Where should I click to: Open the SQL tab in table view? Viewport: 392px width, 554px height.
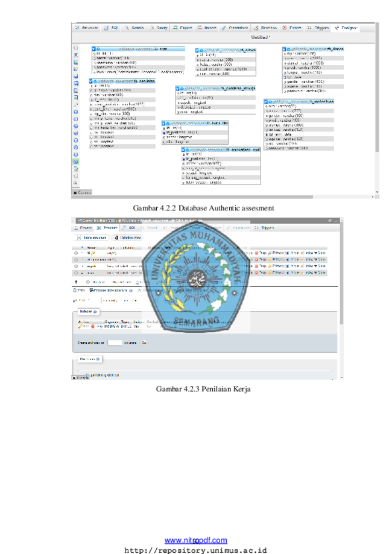point(129,228)
